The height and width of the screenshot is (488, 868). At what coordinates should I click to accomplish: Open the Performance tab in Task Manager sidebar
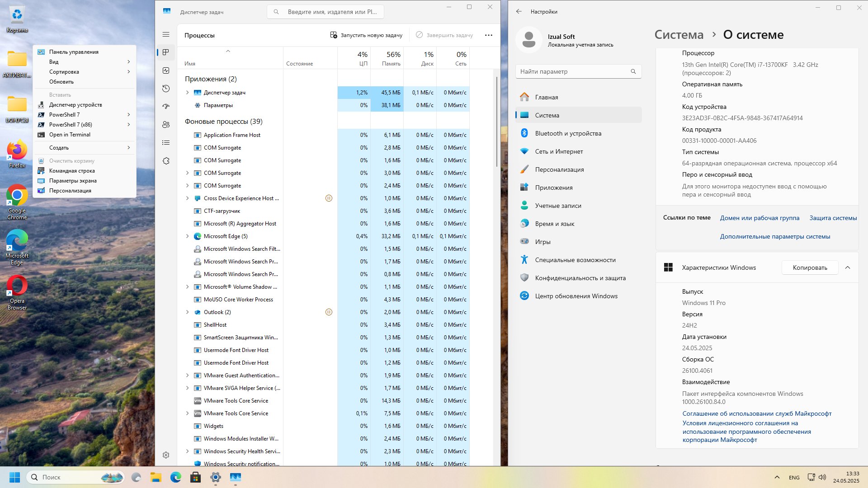pyautogui.click(x=166, y=70)
